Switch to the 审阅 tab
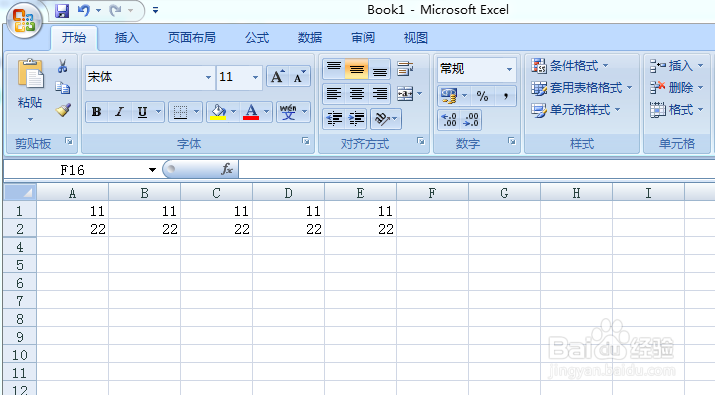The image size is (715, 395). [363, 37]
